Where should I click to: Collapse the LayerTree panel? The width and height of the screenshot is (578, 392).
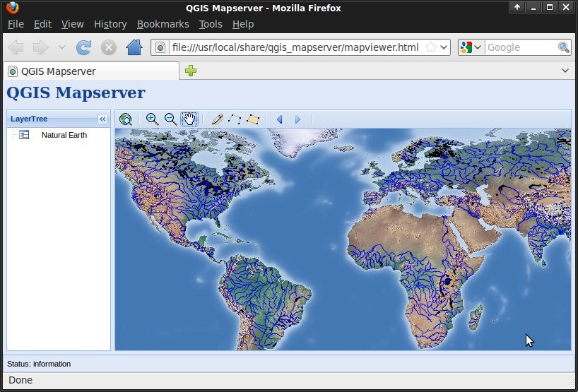coord(102,119)
